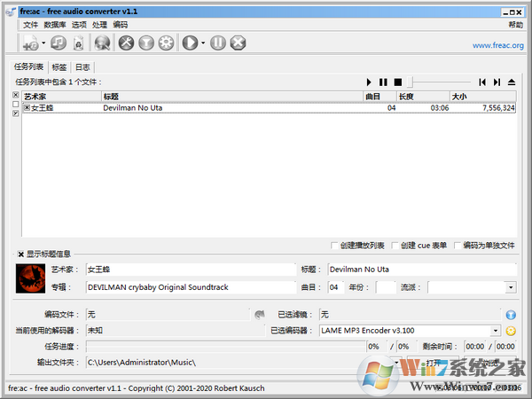The width and height of the screenshot is (532, 399).
Task: Enable the 创建播放列表 checkbox
Action: 332,246
